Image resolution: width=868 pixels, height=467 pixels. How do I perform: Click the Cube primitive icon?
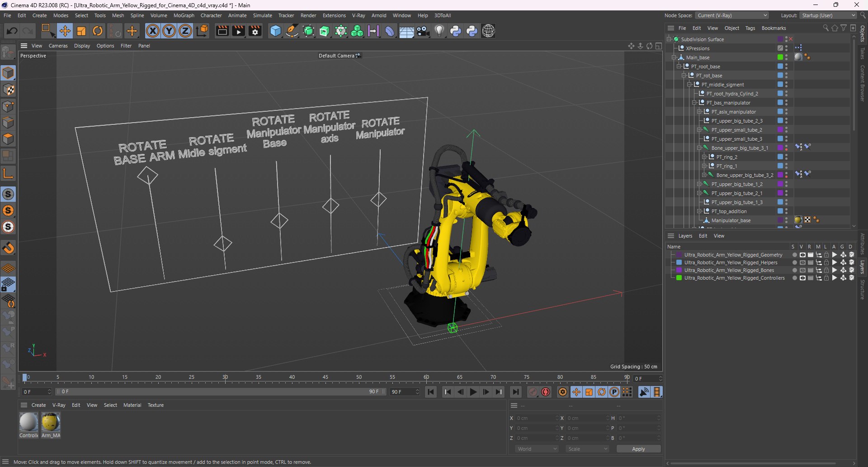point(275,31)
